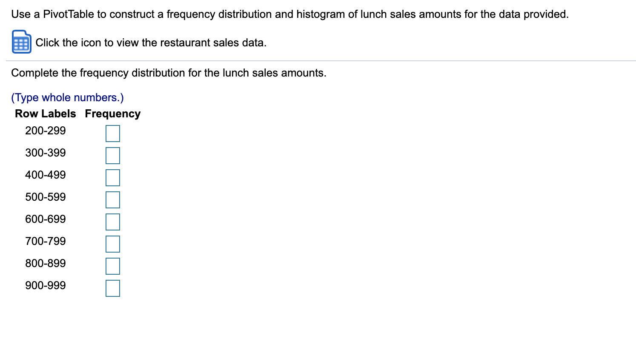Click the frequency box beside 800-899
The image size is (636, 364).
pos(112,266)
